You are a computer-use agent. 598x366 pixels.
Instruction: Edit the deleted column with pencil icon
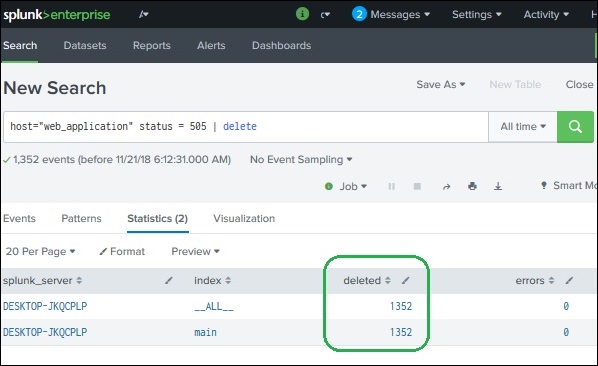[405, 281]
